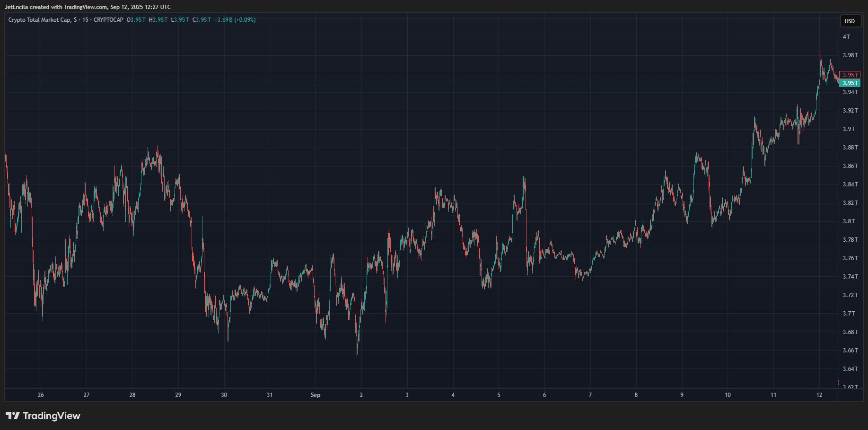The width and height of the screenshot is (868, 430).
Task: Click the 15 interval label in chart header
Action: point(85,20)
